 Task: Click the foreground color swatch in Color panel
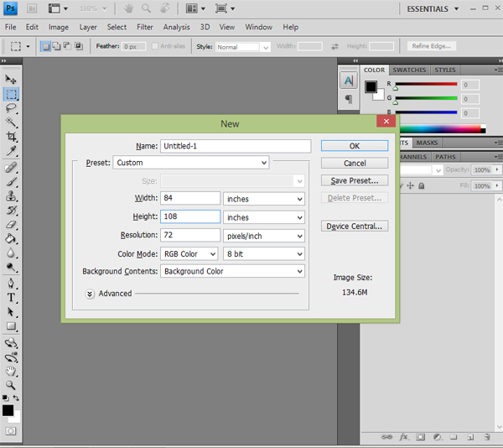371,86
